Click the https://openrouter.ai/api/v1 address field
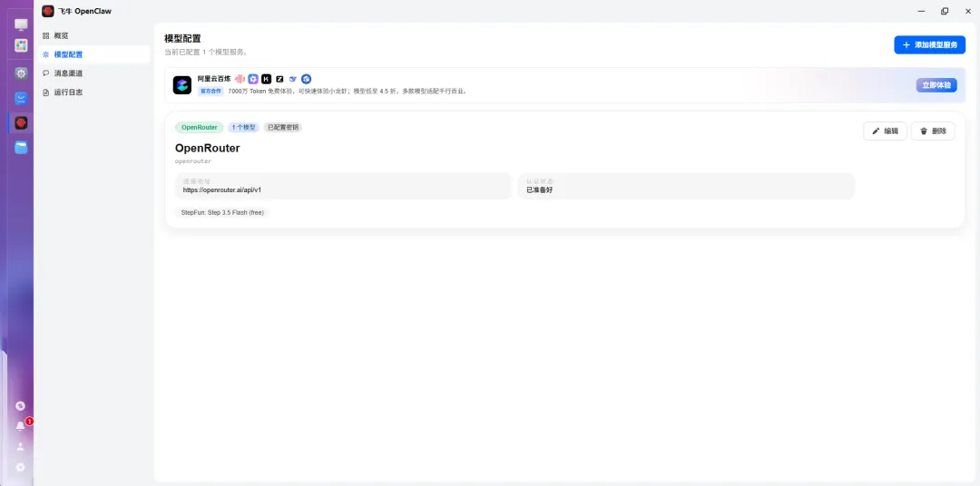 point(343,186)
